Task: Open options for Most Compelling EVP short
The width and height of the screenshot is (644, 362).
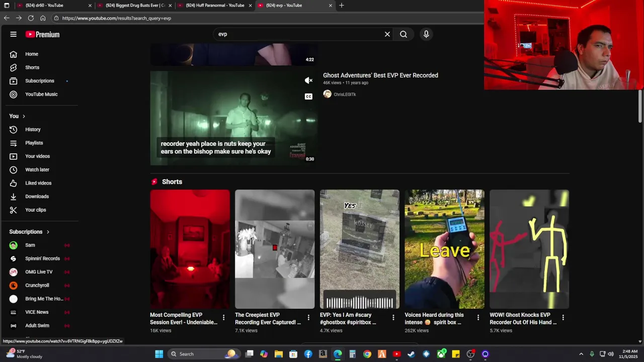Action: click(x=224, y=318)
